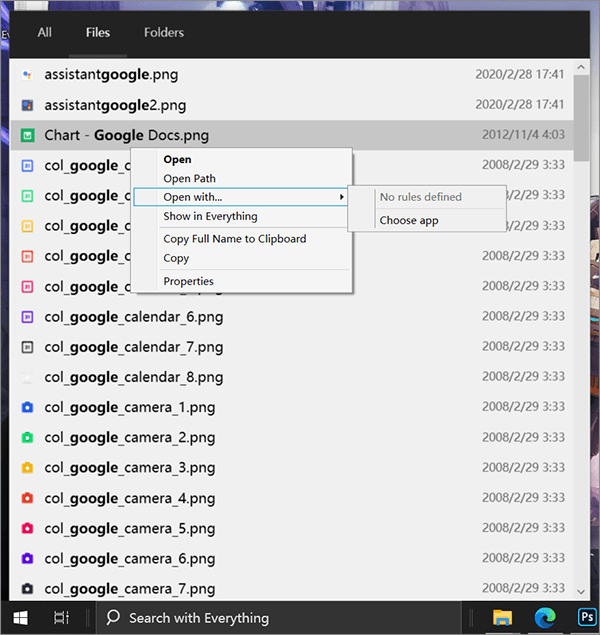Viewport: 600px width, 635px height.
Task: Click the col_google_camera_1.png blue camera icon
Action: 28,408
